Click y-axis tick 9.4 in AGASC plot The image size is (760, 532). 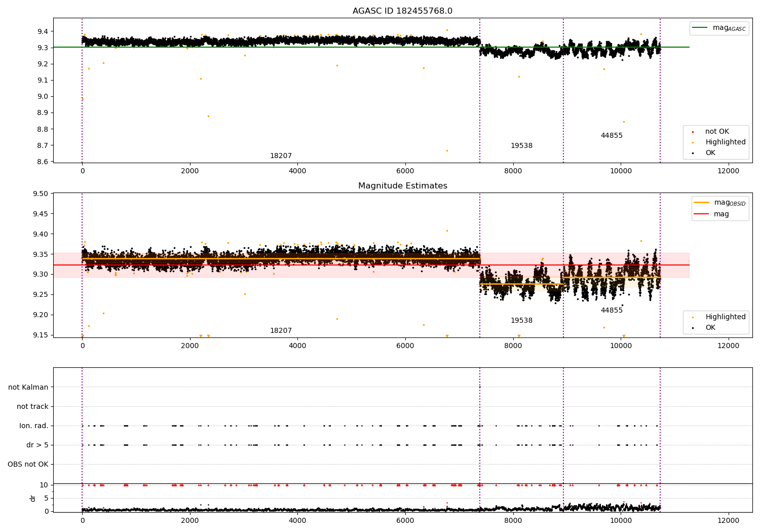click(x=43, y=31)
